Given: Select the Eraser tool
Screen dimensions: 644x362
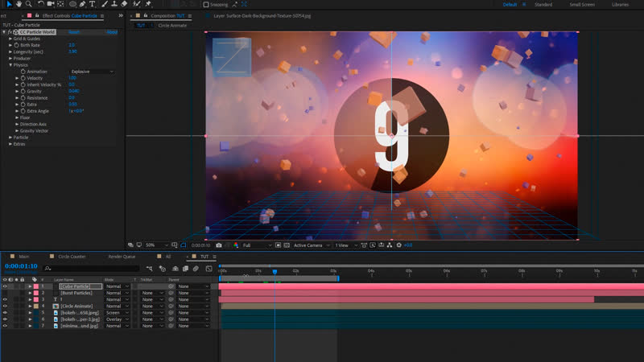Looking at the screenshot, I should pyautogui.click(x=124, y=4).
